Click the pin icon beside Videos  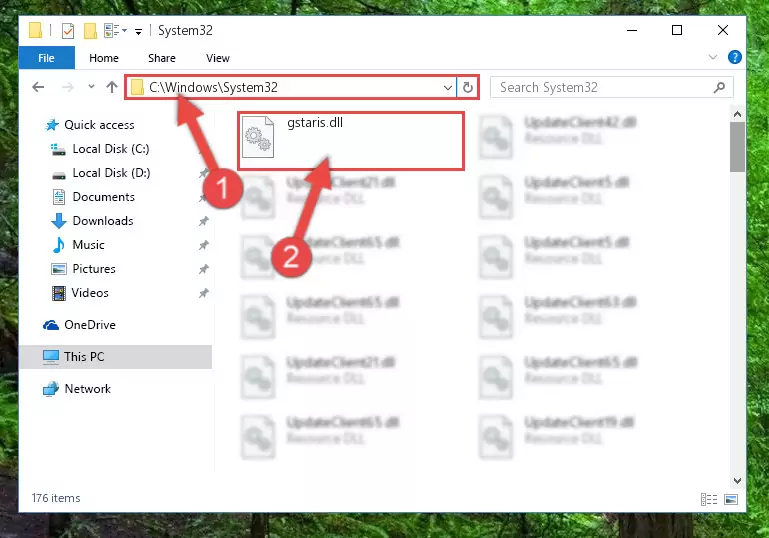point(204,293)
